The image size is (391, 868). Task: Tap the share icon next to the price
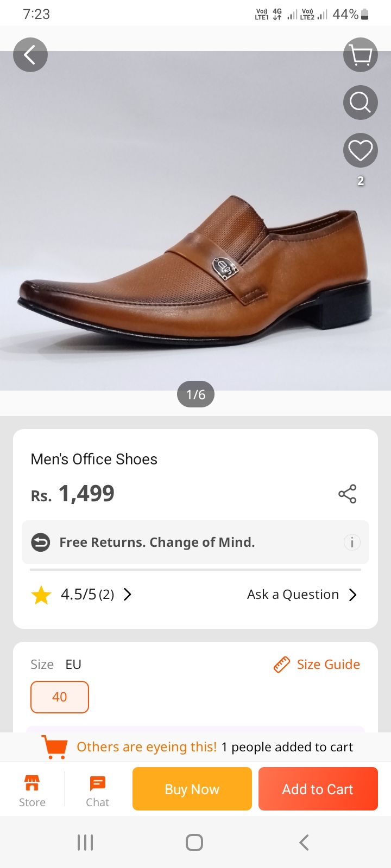coord(348,494)
